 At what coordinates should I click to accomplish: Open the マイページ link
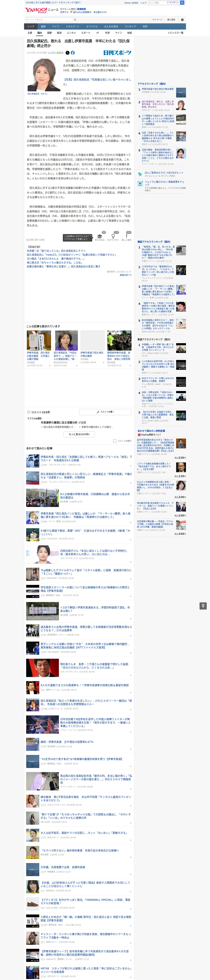[x=157, y=19]
